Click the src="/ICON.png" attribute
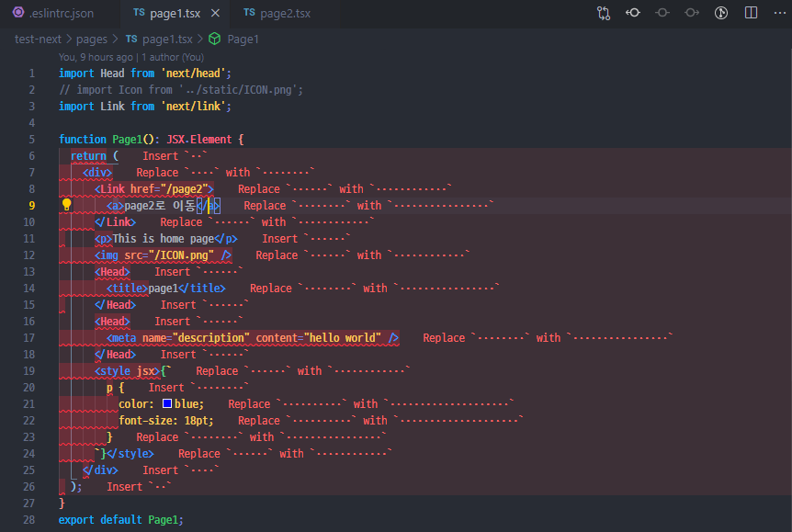This screenshot has height=532, width=792. click(169, 255)
